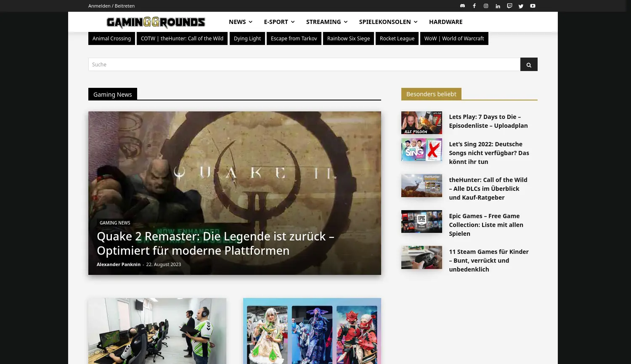This screenshot has height=364, width=631.
Task: Expand the E-SPORT dropdown menu
Action: pyautogui.click(x=276, y=21)
